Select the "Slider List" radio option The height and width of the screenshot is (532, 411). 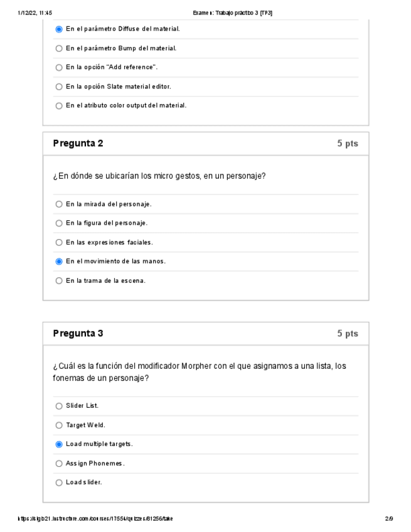[59, 406]
